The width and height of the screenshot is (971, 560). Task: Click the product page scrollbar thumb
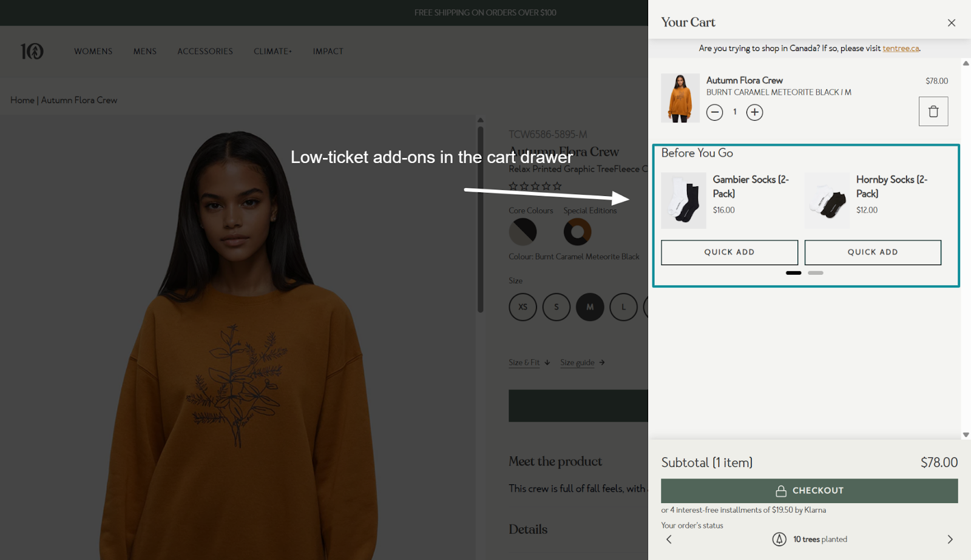[x=480, y=218]
